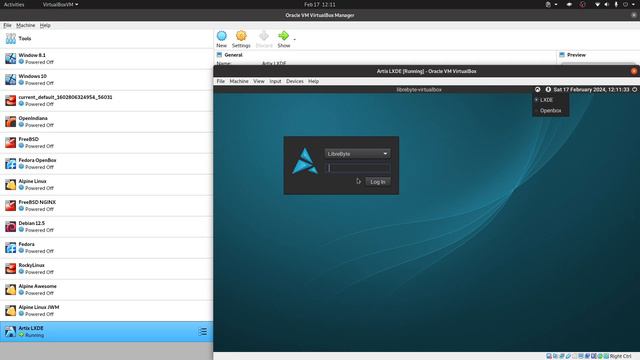Select the Alpine Linux JWM virtual machine
The width and height of the screenshot is (640, 360).
click(x=106, y=311)
